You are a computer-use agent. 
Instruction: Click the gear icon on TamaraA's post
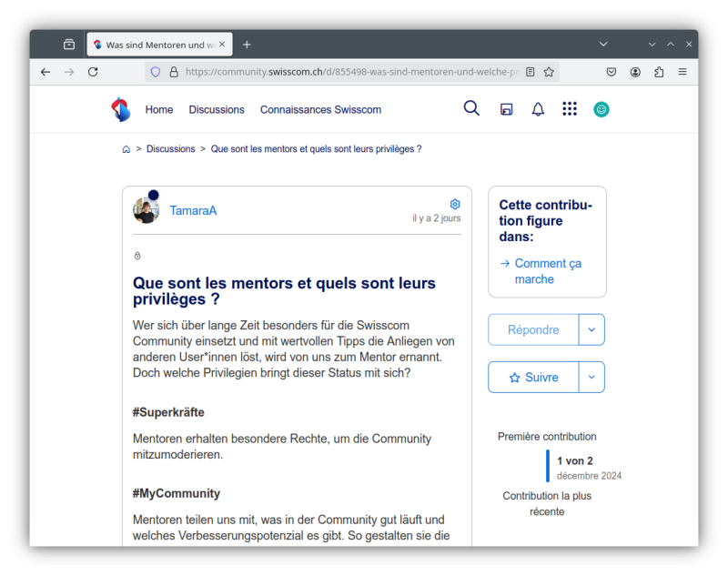[455, 204]
